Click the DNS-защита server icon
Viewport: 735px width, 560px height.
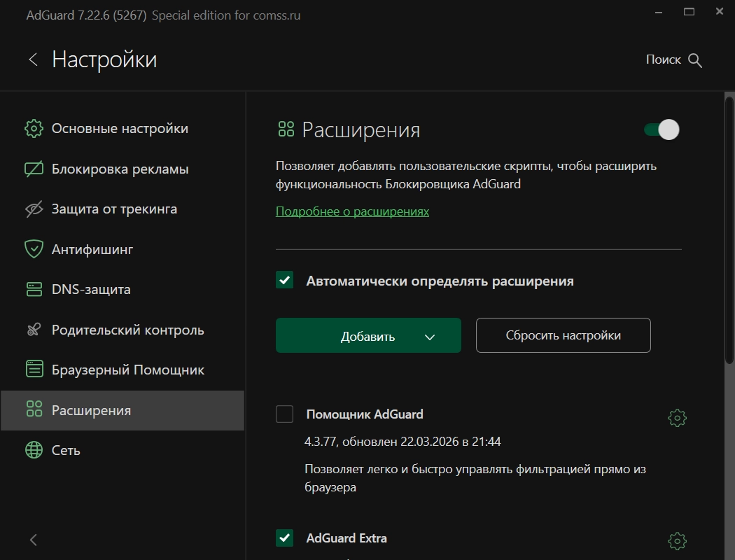(x=34, y=290)
